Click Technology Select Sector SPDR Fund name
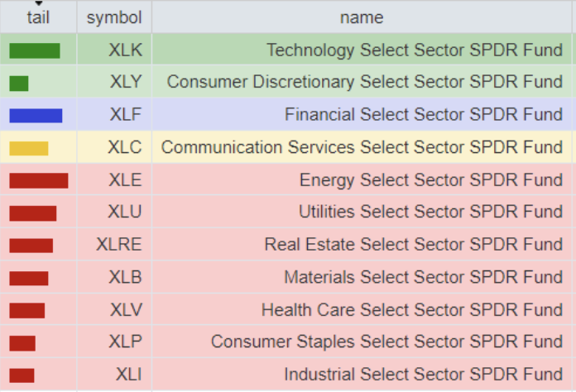Viewport: 576px width, 392px height. (x=414, y=50)
